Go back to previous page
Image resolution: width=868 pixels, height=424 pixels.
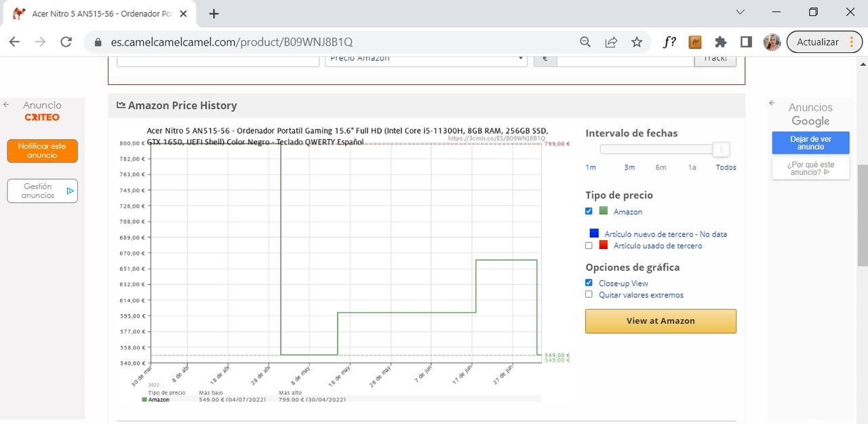(x=14, y=42)
